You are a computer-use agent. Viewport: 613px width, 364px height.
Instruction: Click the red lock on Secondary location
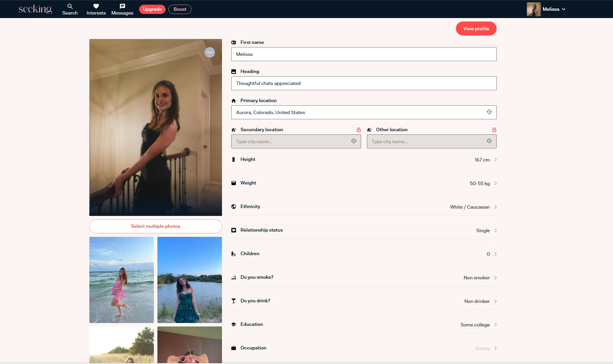pos(358,130)
